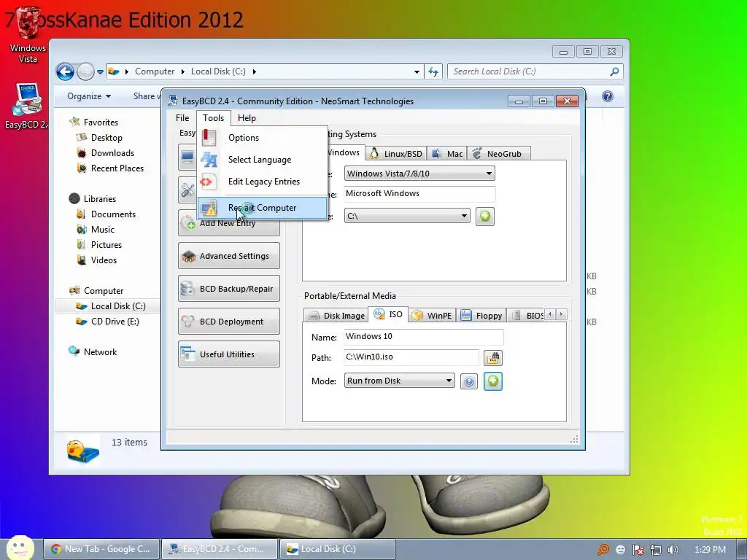Open Explorer address bar history dropdown
This screenshot has width=747, height=560.
pyautogui.click(x=417, y=72)
